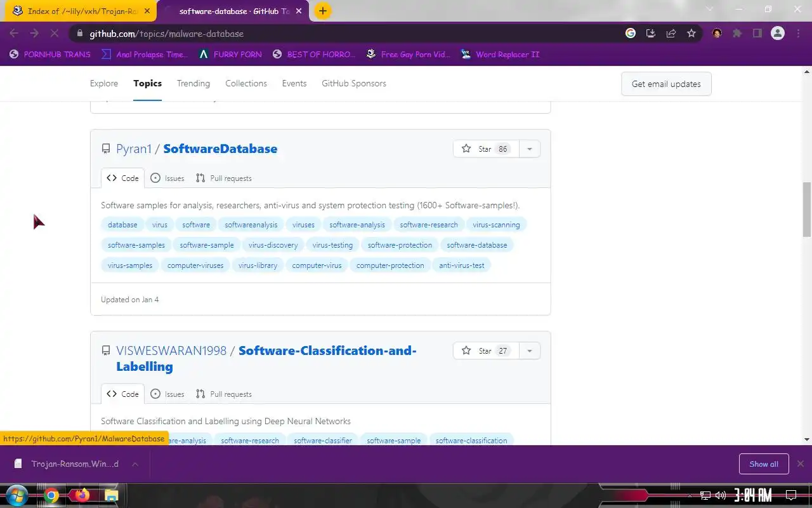Viewport: 812px width, 508px height.
Task: Open the Software-Classification-and-Labelling repository
Action: [266, 358]
